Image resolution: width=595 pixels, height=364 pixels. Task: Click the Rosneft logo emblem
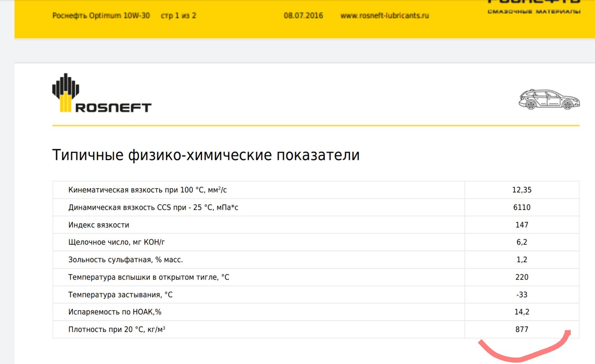[65, 93]
